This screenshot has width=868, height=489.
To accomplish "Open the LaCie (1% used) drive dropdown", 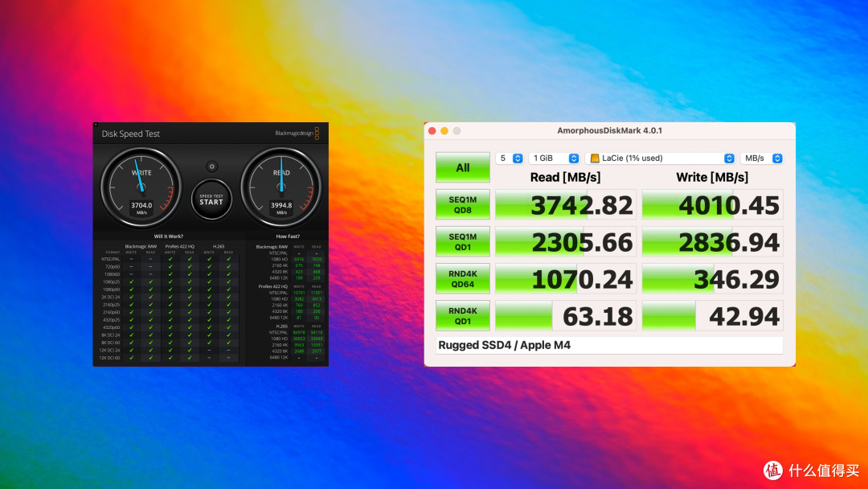I will click(x=660, y=158).
